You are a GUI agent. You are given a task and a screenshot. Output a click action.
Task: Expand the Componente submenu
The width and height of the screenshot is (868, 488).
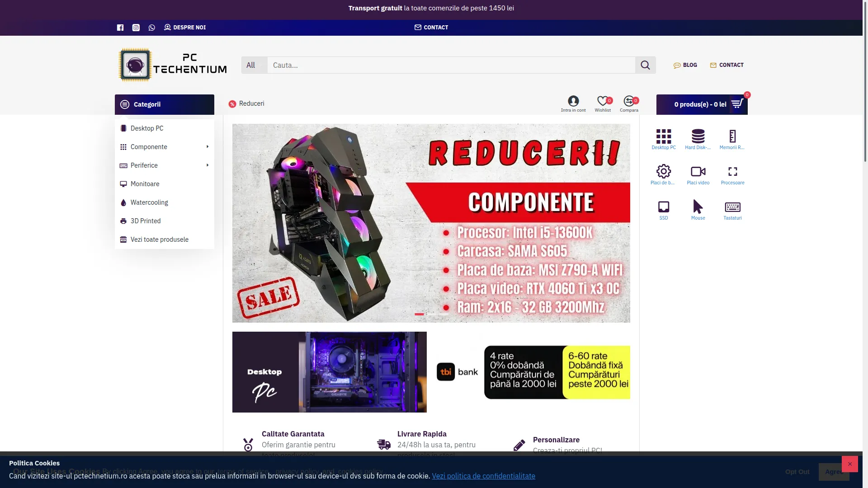point(165,147)
